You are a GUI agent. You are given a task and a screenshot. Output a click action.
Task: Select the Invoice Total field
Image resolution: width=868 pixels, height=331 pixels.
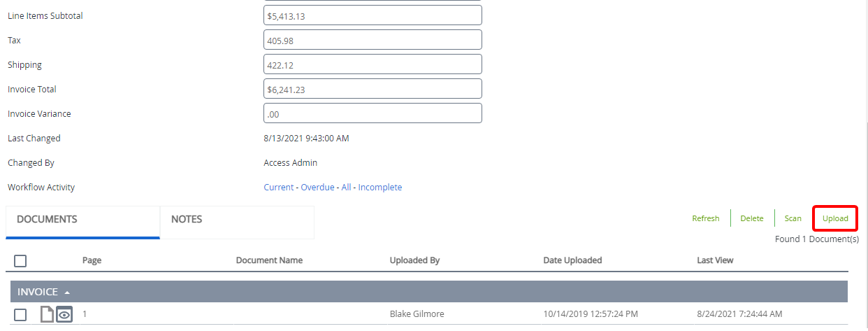coord(372,89)
